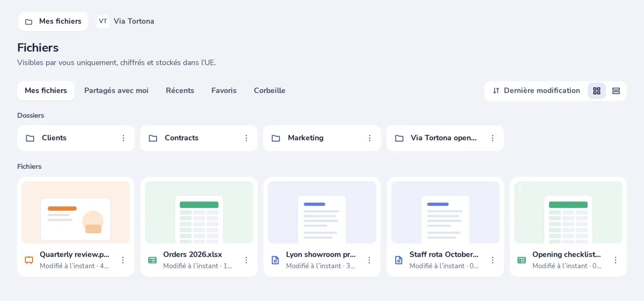Switch to the Partagés avec moi tab
The image size is (644, 301).
pos(116,91)
